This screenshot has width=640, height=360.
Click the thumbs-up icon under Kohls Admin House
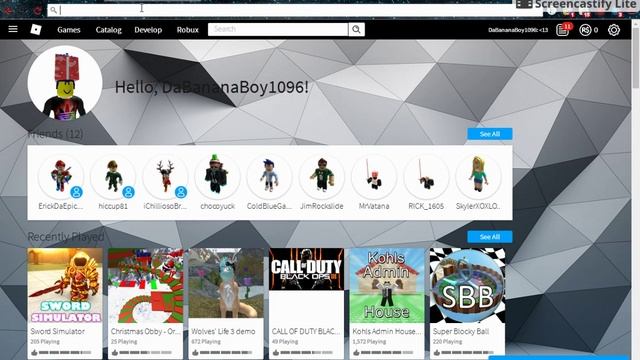[356, 352]
